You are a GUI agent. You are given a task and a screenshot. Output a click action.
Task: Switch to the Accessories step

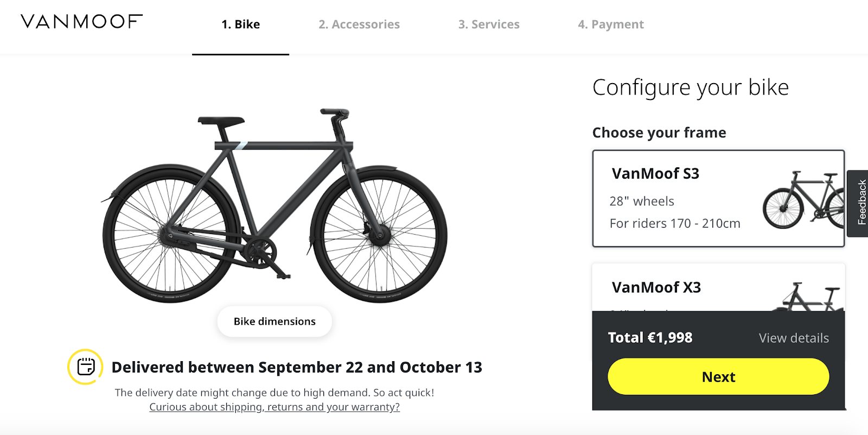click(360, 24)
